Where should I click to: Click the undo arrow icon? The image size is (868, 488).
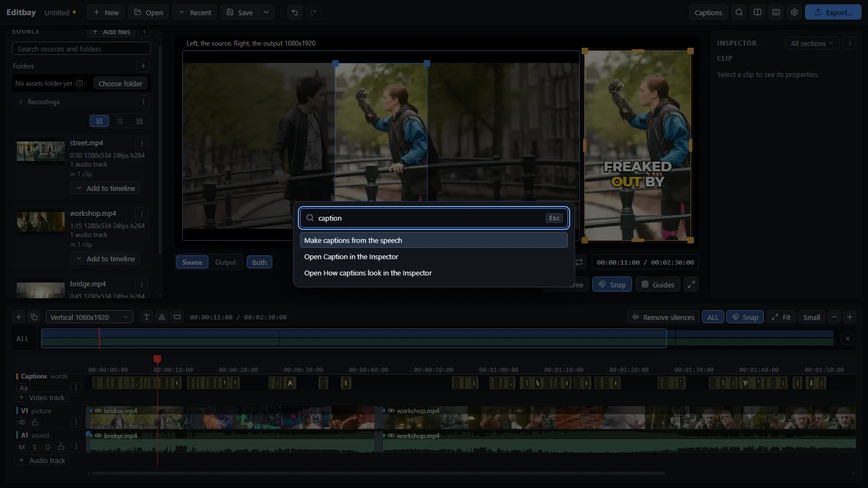click(x=295, y=12)
